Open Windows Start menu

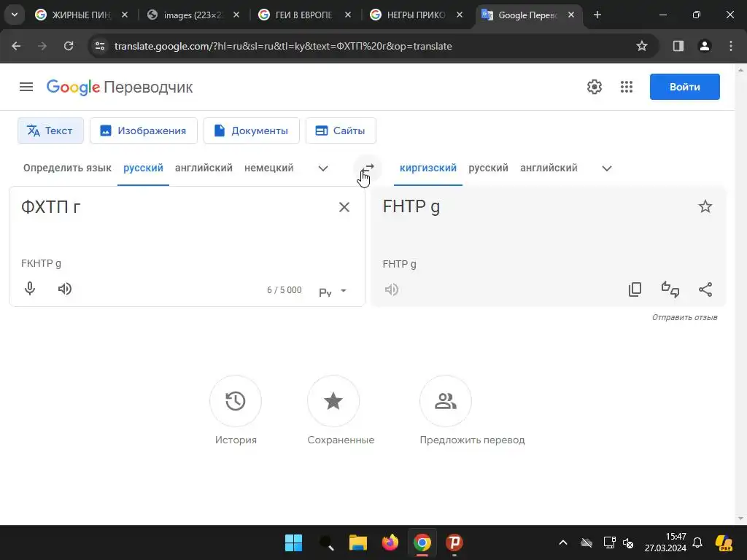(293, 542)
